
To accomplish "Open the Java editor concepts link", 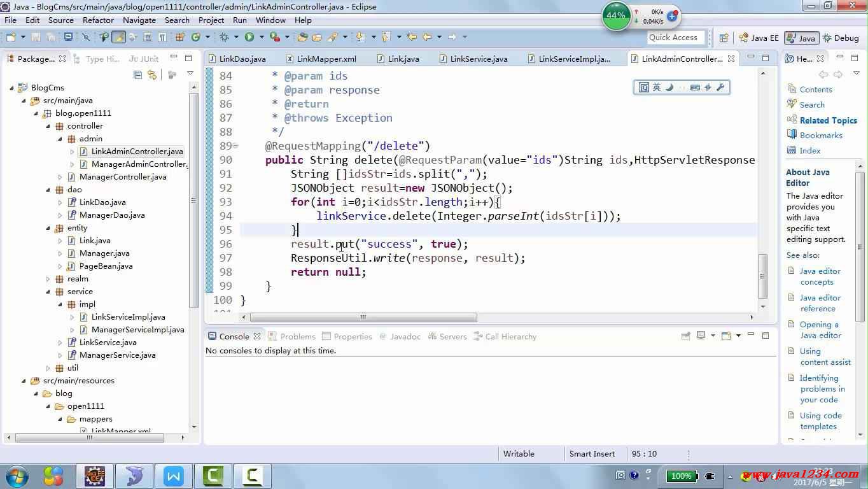I will point(820,276).
